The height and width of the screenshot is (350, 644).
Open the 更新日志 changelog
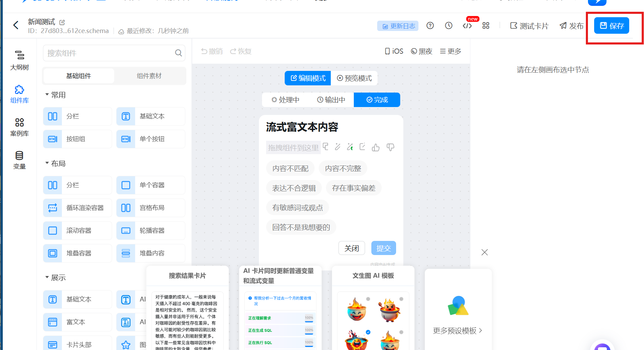398,26
